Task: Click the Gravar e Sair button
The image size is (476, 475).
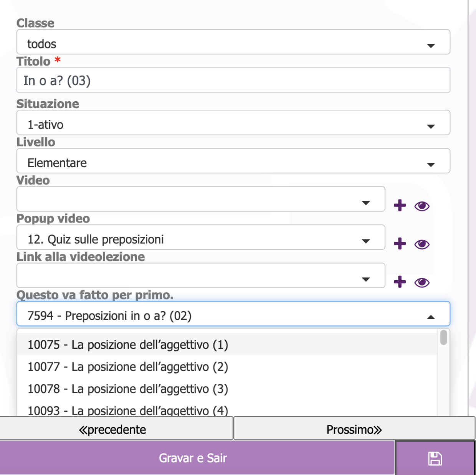Action: point(193,458)
